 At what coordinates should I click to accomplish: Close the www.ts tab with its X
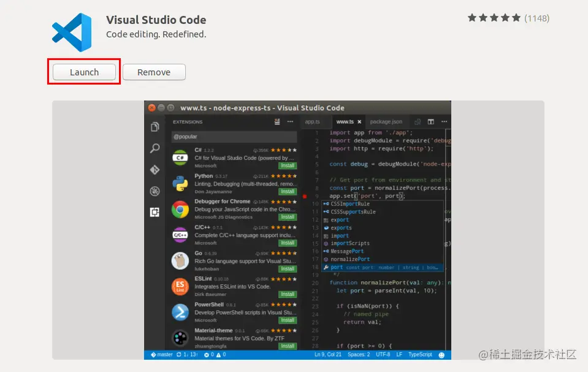pyautogui.click(x=359, y=121)
